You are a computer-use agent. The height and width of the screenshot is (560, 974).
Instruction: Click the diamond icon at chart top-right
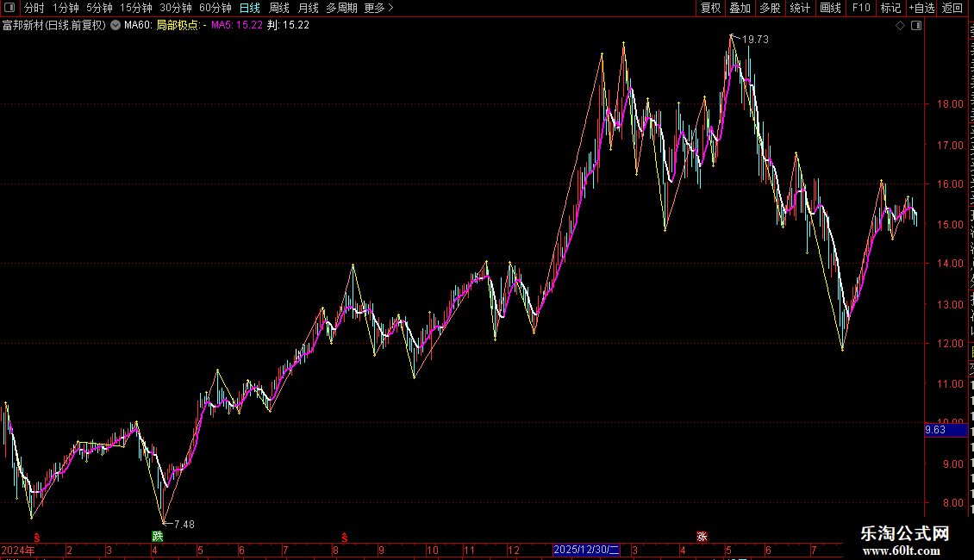[900, 26]
